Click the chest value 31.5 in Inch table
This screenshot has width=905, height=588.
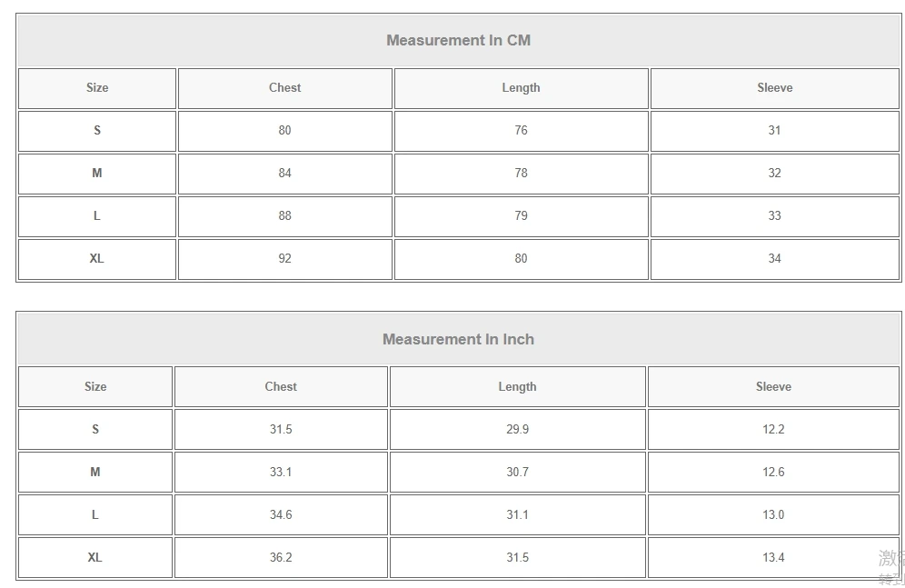click(281, 429)
